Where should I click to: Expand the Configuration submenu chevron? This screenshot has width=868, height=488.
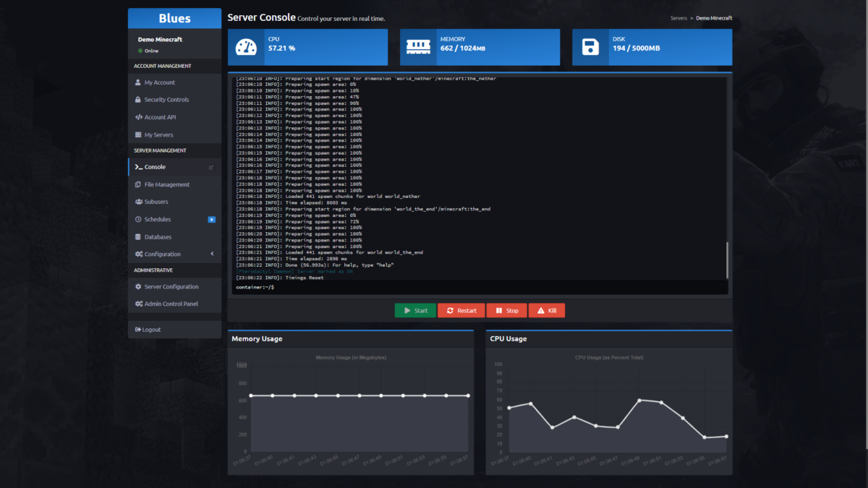coord(212,254)
